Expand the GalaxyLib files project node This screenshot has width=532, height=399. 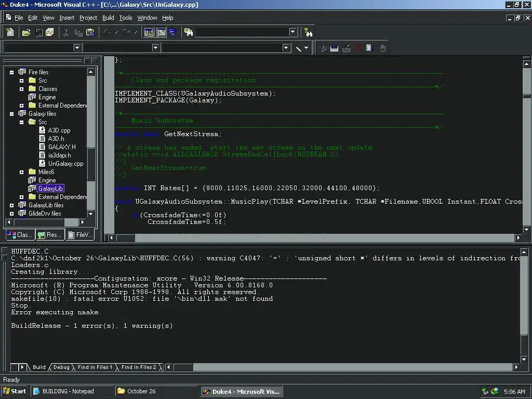click(11, 205)
